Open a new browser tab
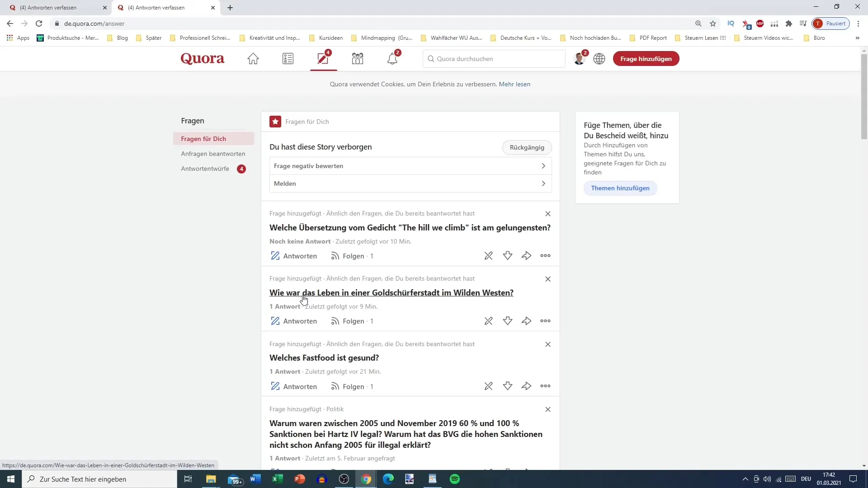Image resolution: width=868 pixels, height=488 pixels. (x=230, y=8)
